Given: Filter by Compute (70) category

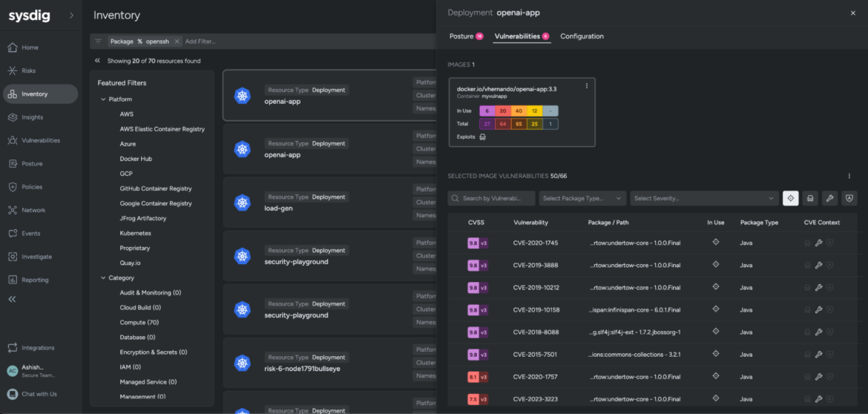Looking at the screenshot, I should pyautogui.click(x=139, y=322).
